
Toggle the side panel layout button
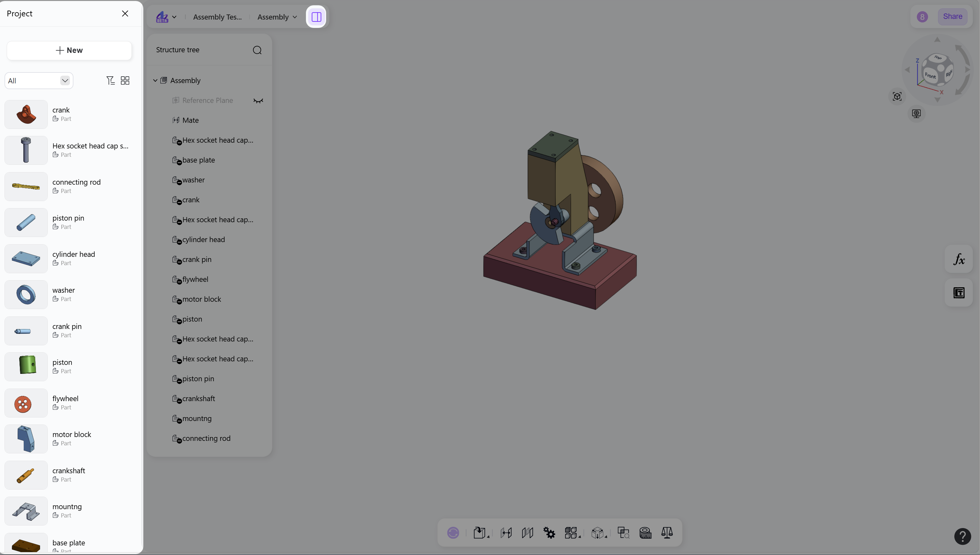pyautogui.click(x=317, y=17)
